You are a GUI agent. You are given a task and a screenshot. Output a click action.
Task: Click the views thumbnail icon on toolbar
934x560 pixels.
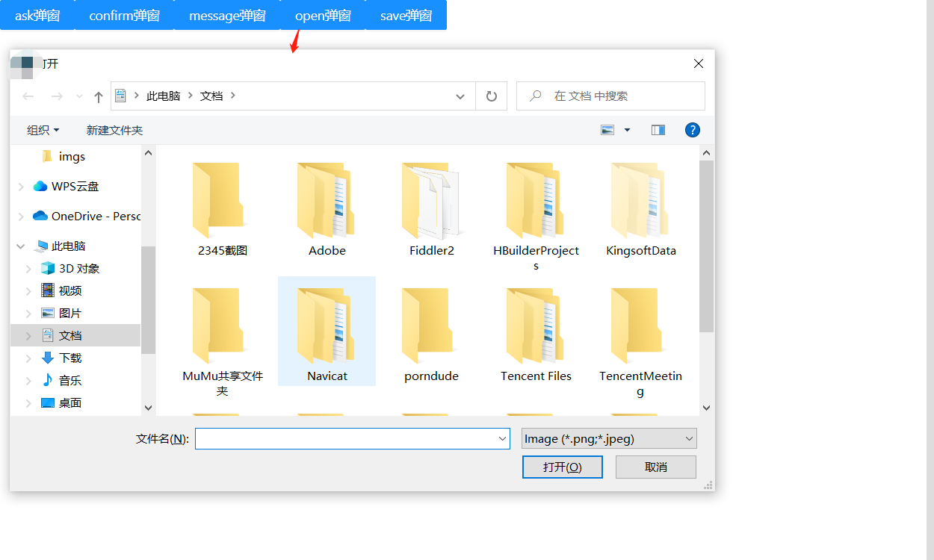[x=607, y=129]
